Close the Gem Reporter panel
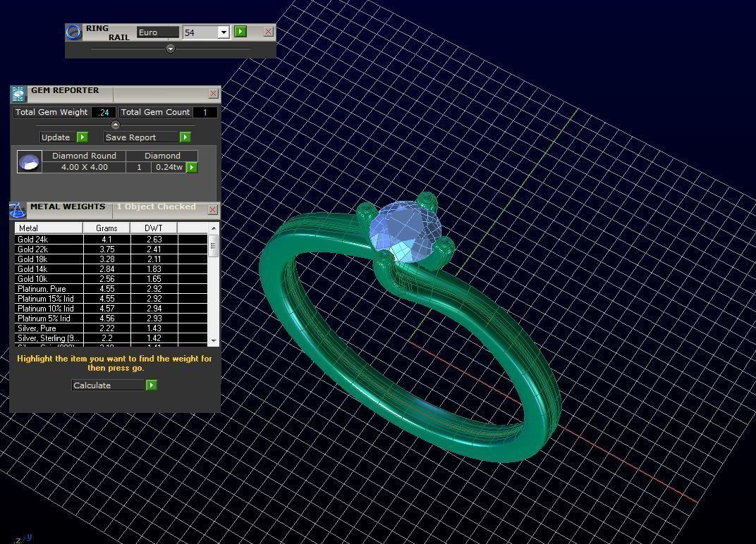The height and width of the screenshot is (544, 756). pyautogui.click(x=213, y=94)
